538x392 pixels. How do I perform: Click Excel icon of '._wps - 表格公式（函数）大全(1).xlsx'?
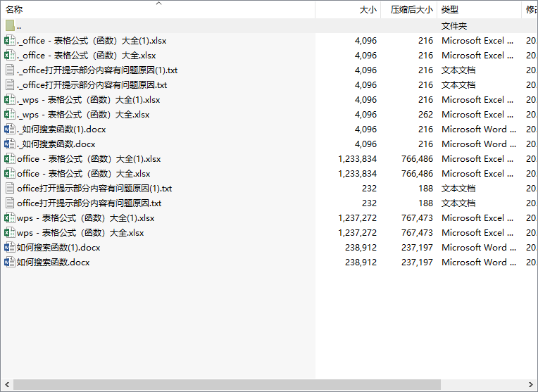pyautogui.click(x=10, y=99)
